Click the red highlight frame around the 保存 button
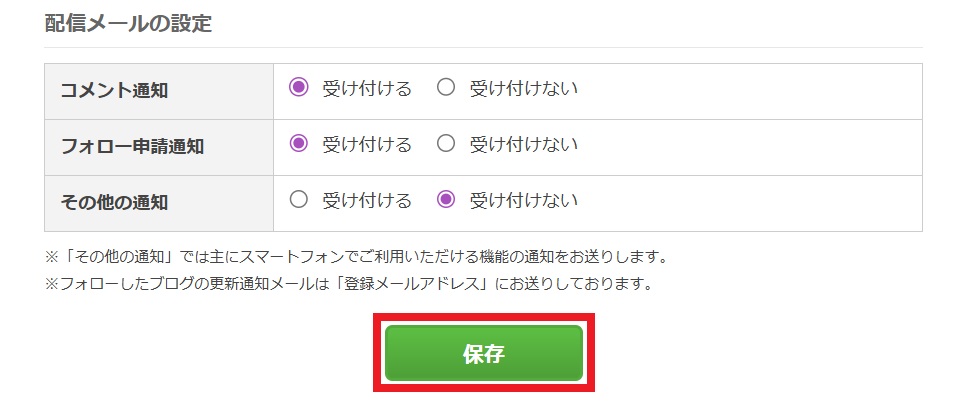972x402 pixels. click(x=378, y=353)
